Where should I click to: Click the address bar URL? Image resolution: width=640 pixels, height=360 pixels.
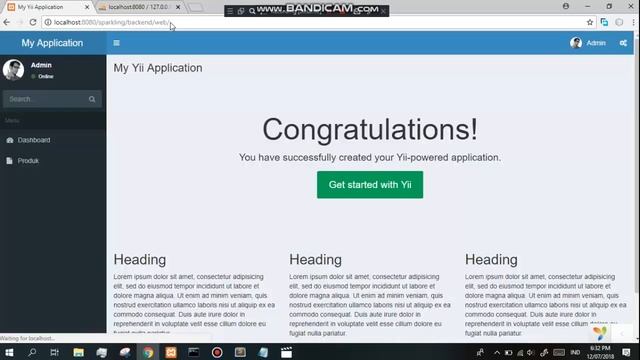(111, 22)
